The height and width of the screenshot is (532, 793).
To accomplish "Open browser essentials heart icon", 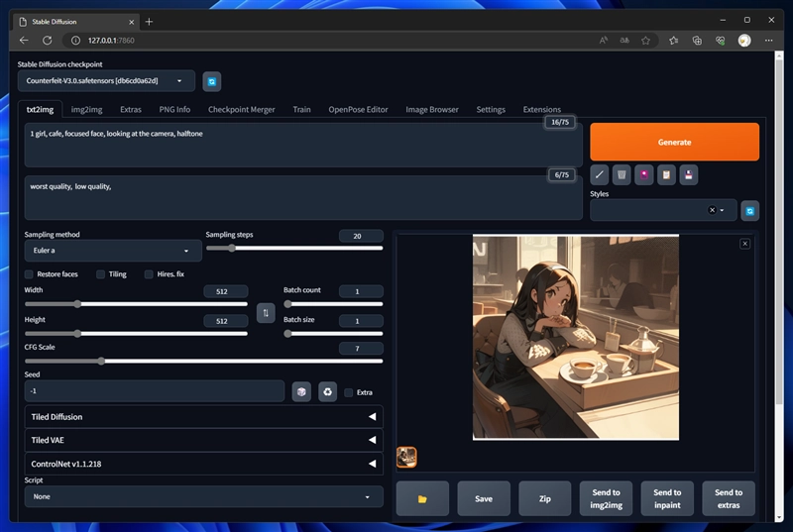I will [x=721, y=41].
